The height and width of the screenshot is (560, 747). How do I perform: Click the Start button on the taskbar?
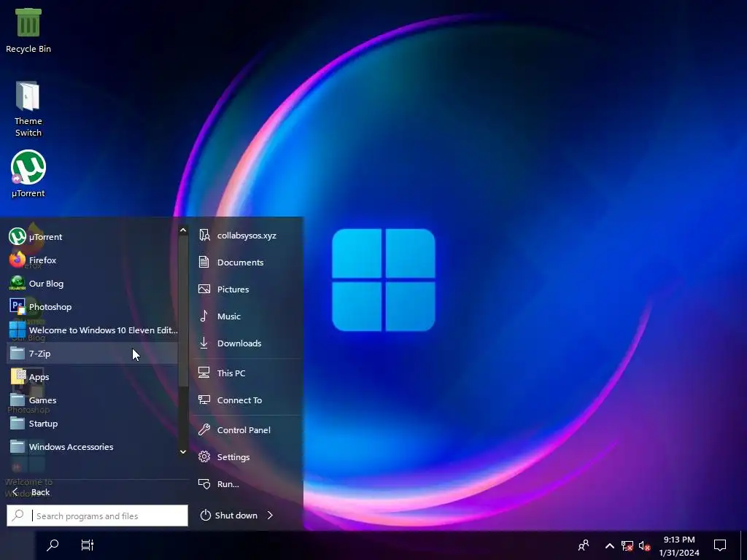(x=18, y=545)
